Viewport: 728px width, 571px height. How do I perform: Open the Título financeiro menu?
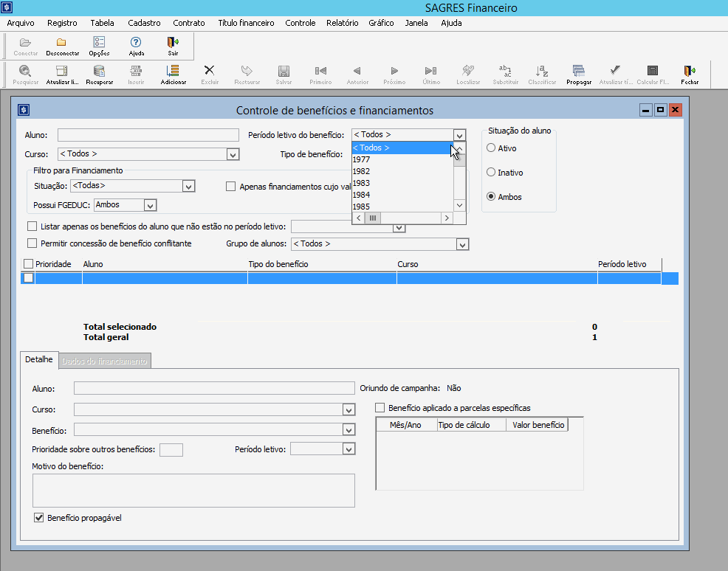(x=246, y=23)
